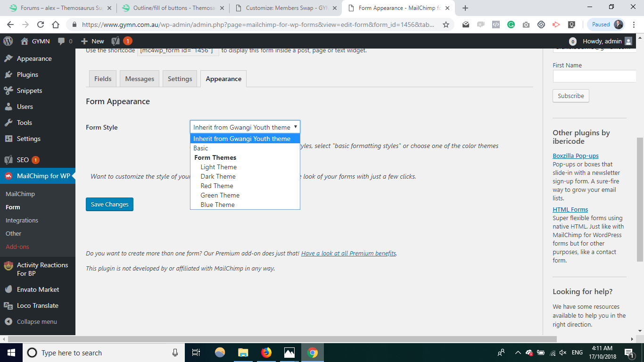This screenshot has width=644, height=362.
Task: Switch to the Fields tab
Action: click(x=103, y=79)
